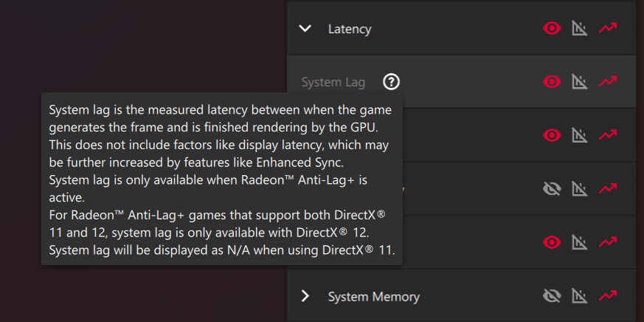The image size is (644, 322).
Task: Expand the System Memory section
Action: pos(305,296)
